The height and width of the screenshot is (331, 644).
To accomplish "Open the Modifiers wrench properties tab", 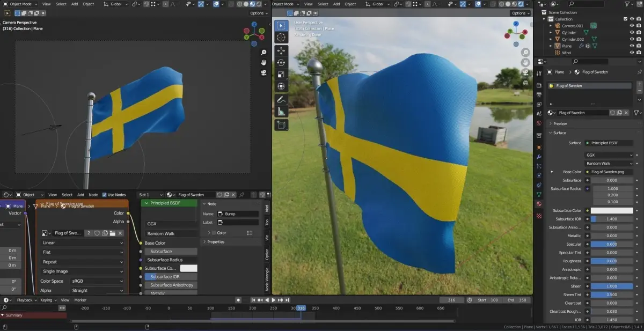I will pos(539,157).
